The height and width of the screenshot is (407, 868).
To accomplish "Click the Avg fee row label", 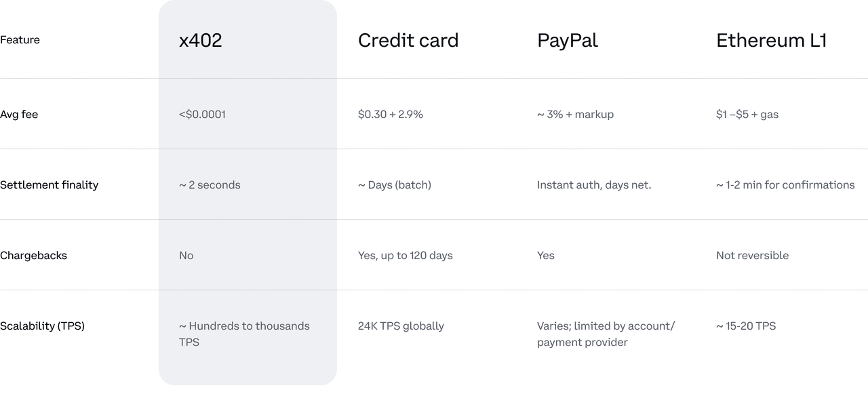I will (19, 115).
